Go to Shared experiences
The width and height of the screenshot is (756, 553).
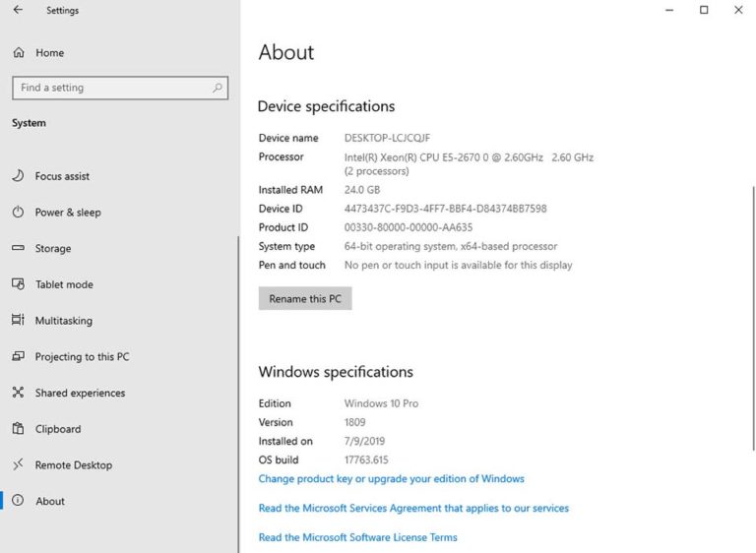(80, 393)
